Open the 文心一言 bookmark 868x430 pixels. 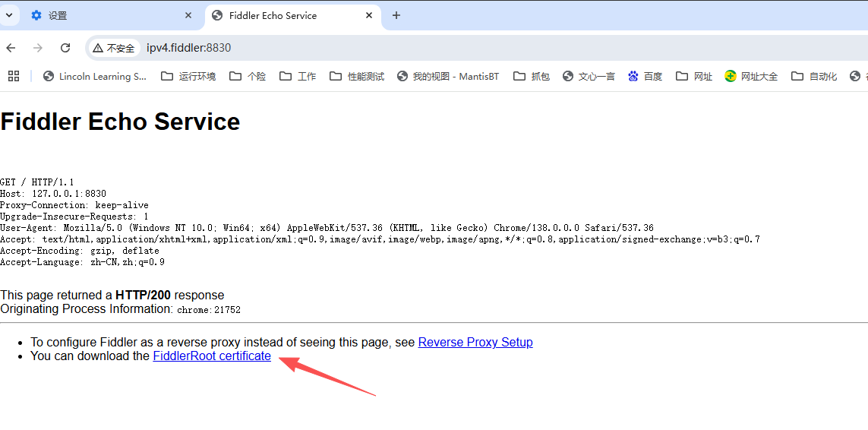click(589, 77)
